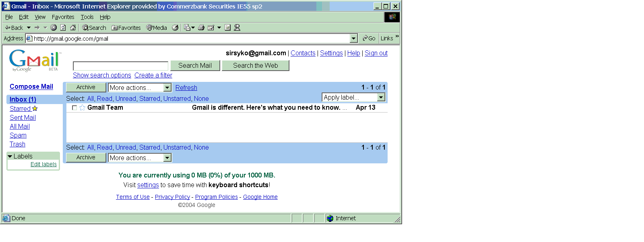Click into the Gmail search text field

tap(120, 66)
